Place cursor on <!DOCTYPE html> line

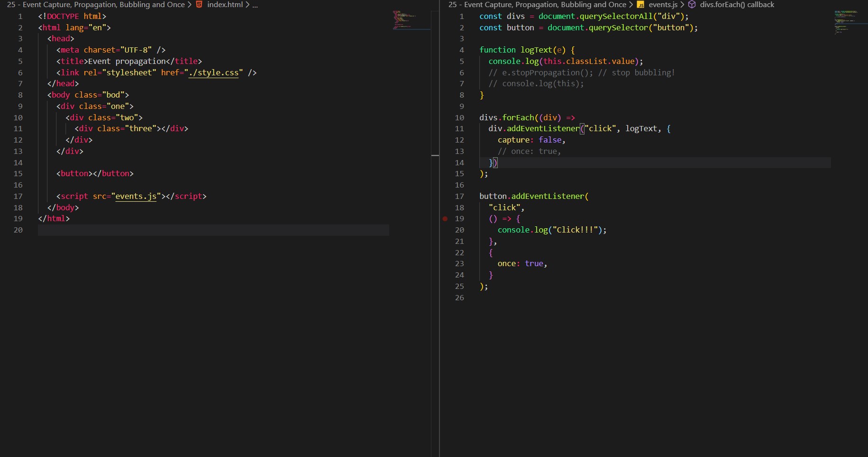(x=72, y=16)
